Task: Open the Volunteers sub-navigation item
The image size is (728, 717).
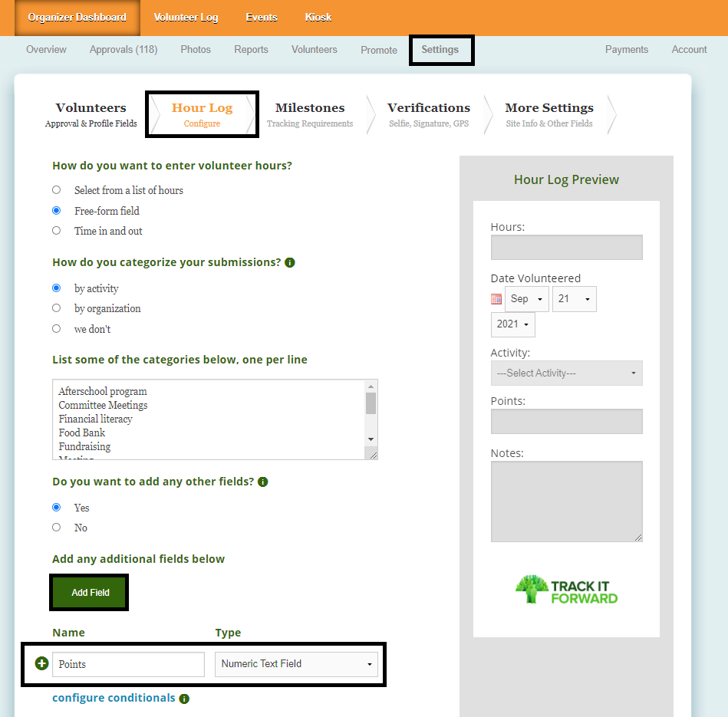Action: (315, 50)
